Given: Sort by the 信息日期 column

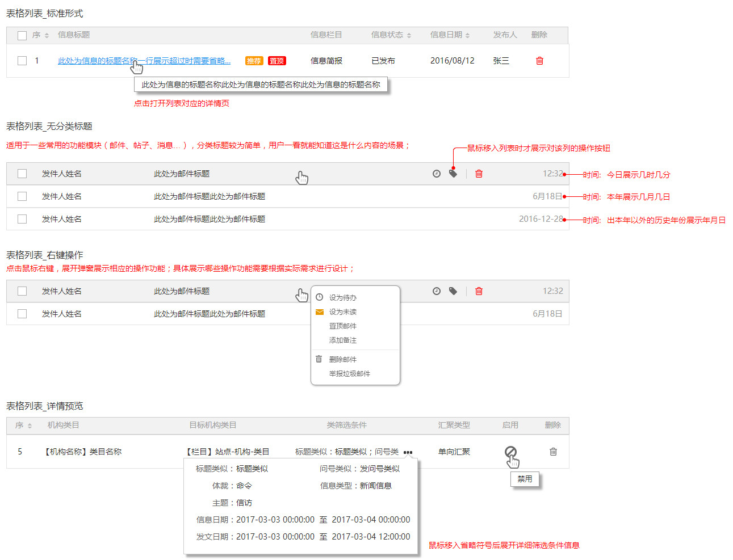Looking at the screenshot, I should click(x=467, y=35).
